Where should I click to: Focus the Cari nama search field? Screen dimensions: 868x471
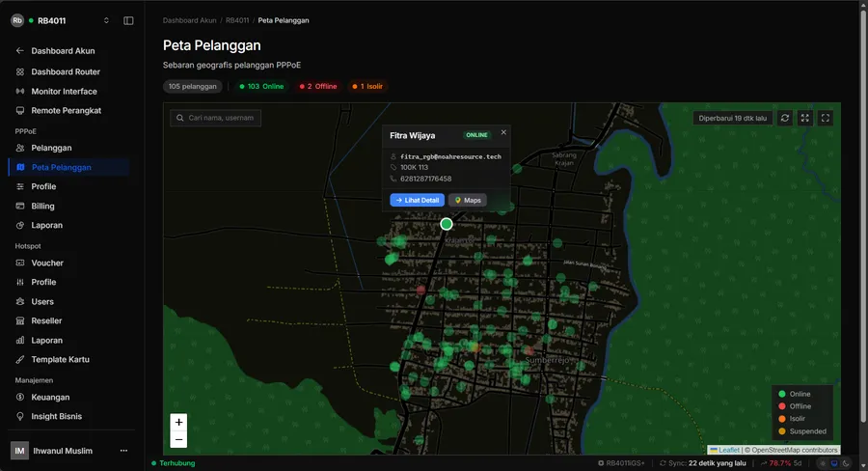tap(215, 118)
